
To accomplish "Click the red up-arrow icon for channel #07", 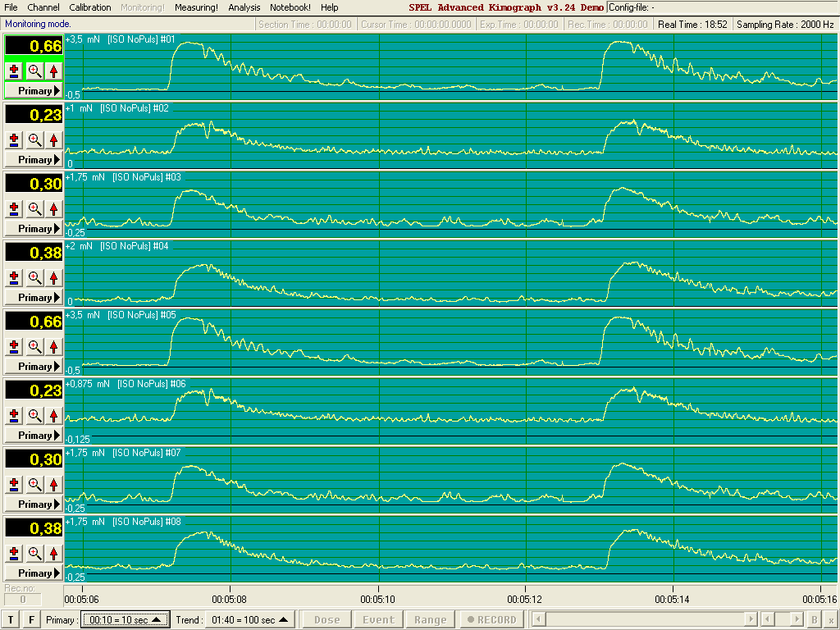I will click(53, 484).
